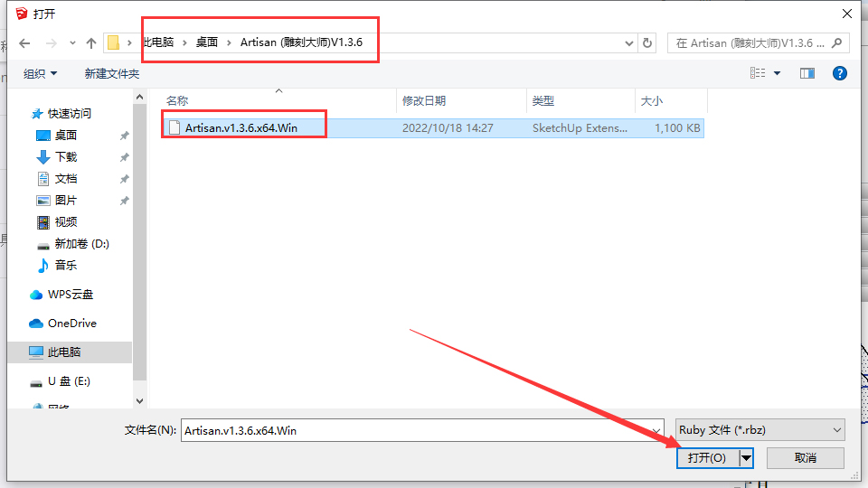Image resolution: width=868 pixels, height=488 pixels.
Task: Refresh the current folder
Action: click(x=647, y=42)
